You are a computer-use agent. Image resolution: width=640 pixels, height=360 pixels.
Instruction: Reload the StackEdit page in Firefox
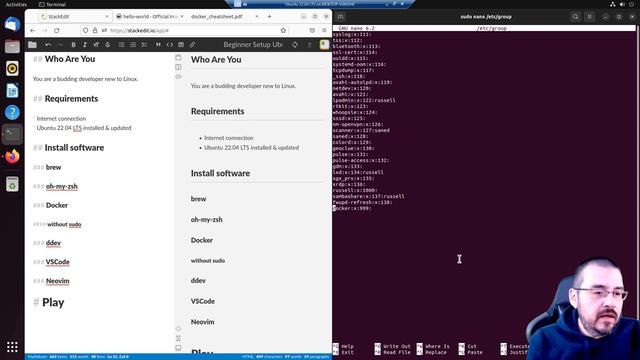56,31
